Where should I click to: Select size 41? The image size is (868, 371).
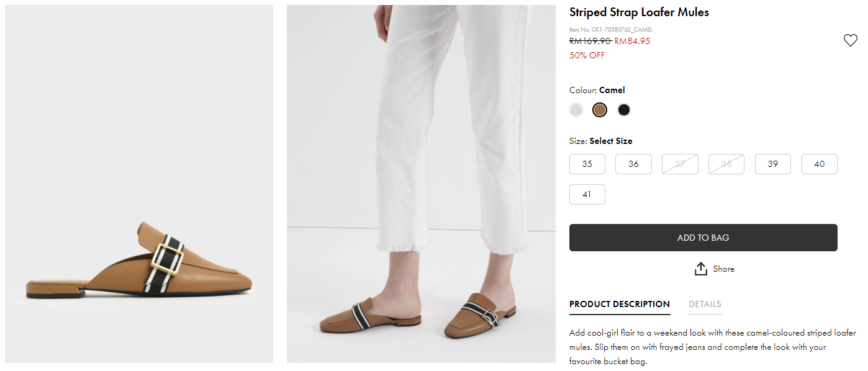pyautogui.click(x=587, y=194)
